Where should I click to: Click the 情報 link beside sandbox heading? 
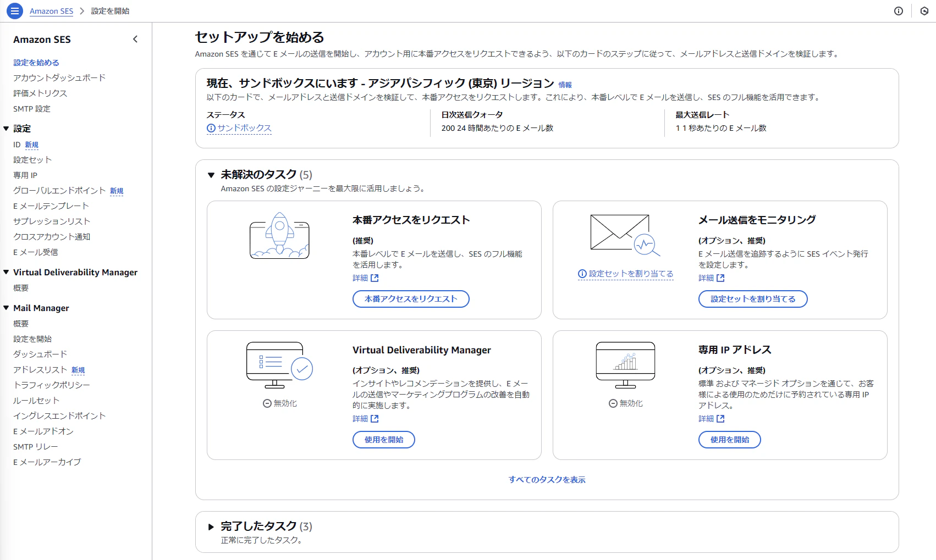pyautogui.click(x=565, y=85)
